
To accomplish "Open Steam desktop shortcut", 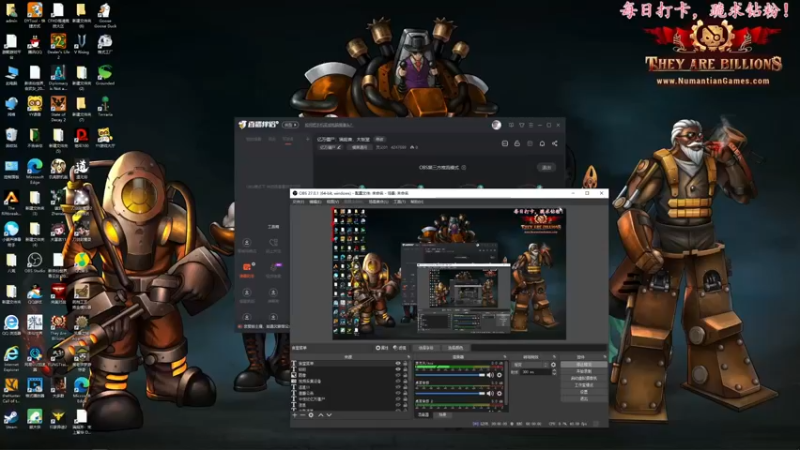I will pyautogui.click(x=11, y=420).
